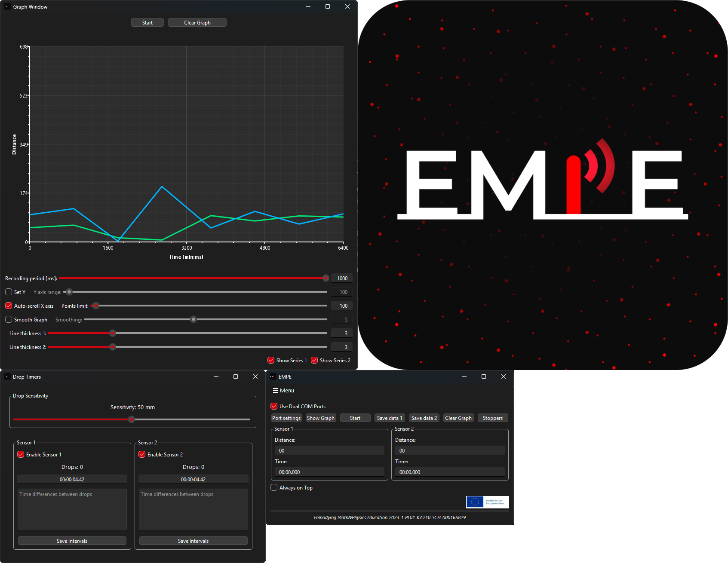Uncheck Show Series 1
This screenshot has width=728, height=563.
[271, 360]
